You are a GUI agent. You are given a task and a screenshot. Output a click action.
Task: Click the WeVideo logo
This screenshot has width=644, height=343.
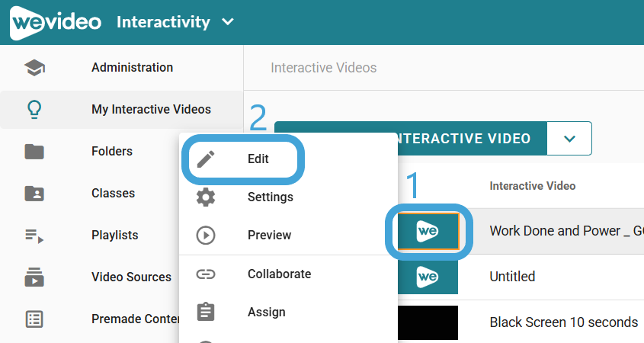coord(55,21)
